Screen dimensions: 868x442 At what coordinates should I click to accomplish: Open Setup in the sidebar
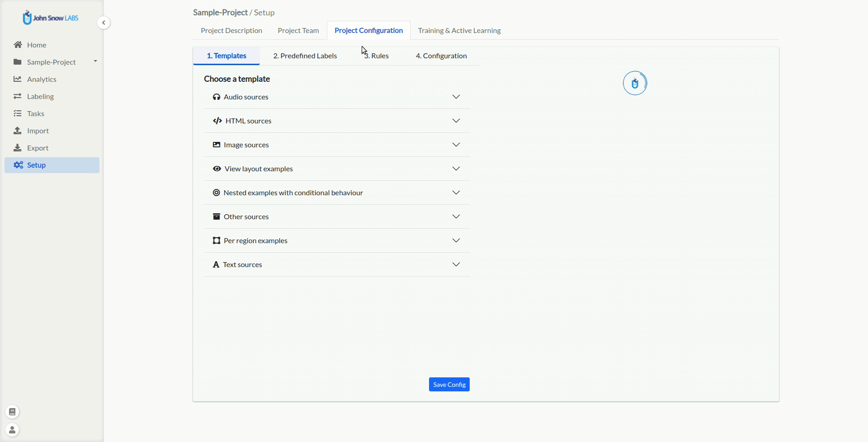pos(52,165)
